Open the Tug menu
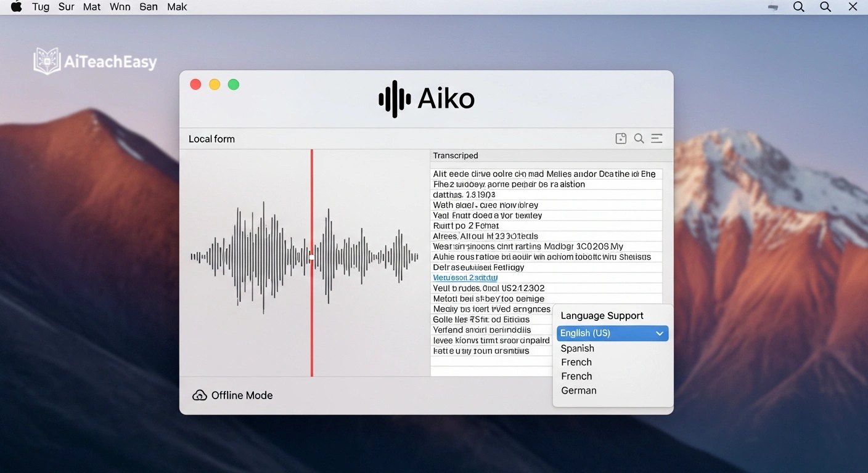Image resolution: width=868 pixels, height=473 pixels. pos(41,7)
